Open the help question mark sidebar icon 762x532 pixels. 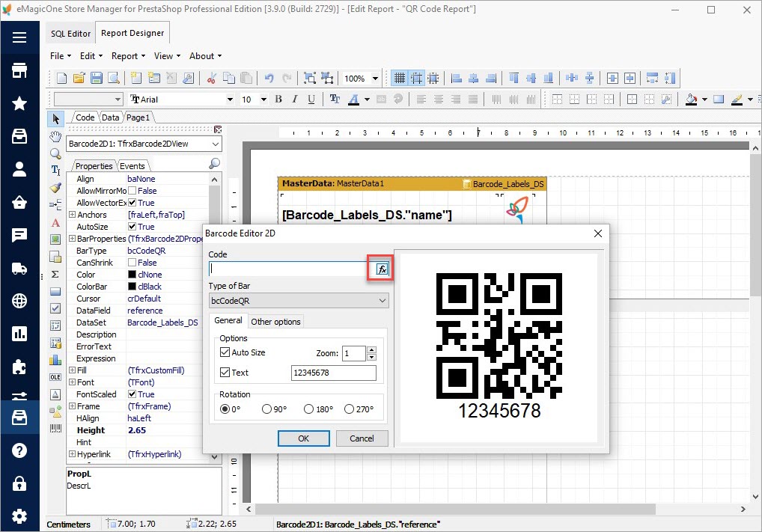coord(19,450)
